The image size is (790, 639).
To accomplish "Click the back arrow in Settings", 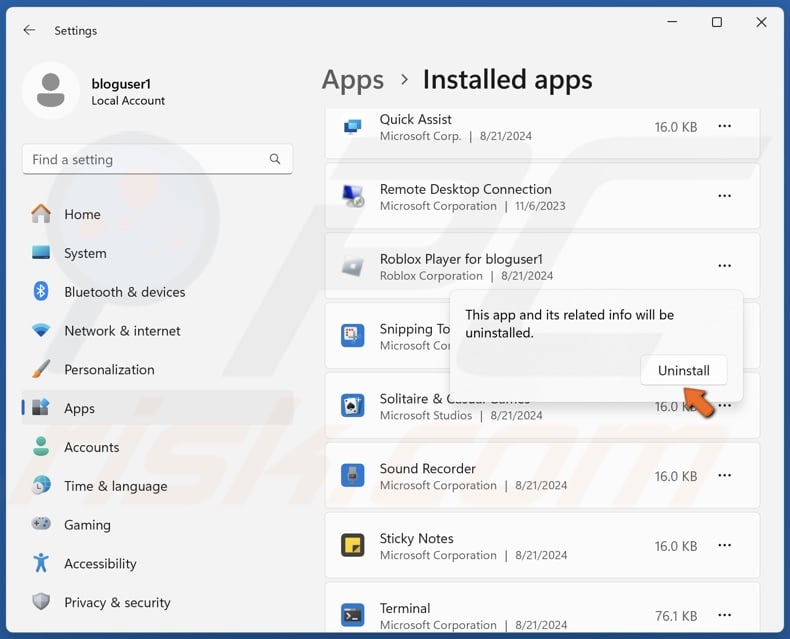I will coord(29,30).
